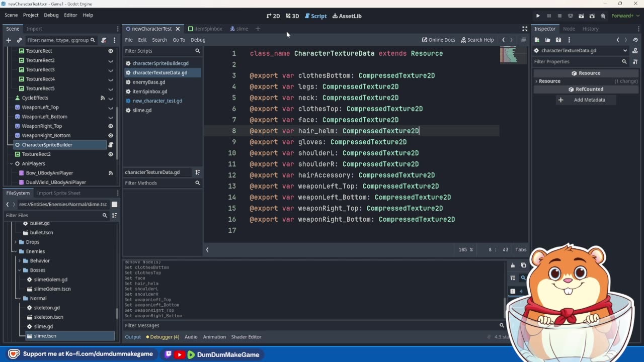The image size is (644, 362).
Task: Collapse the AniPlayers node
Action: 12,163
